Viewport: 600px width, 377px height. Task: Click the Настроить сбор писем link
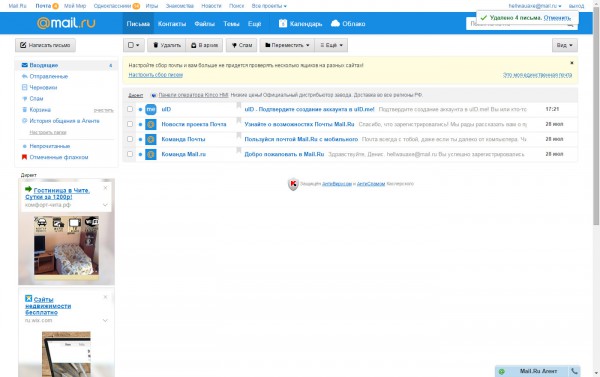[x=156, y=75]
